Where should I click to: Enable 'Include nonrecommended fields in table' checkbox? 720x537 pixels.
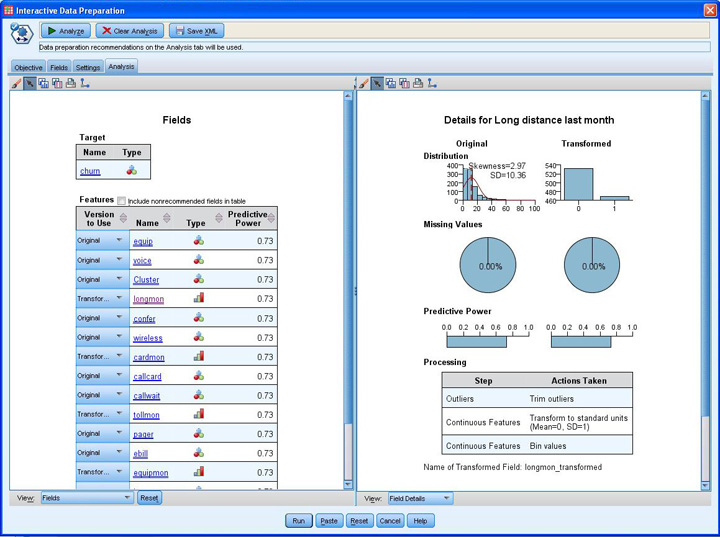tap(122, 200)
